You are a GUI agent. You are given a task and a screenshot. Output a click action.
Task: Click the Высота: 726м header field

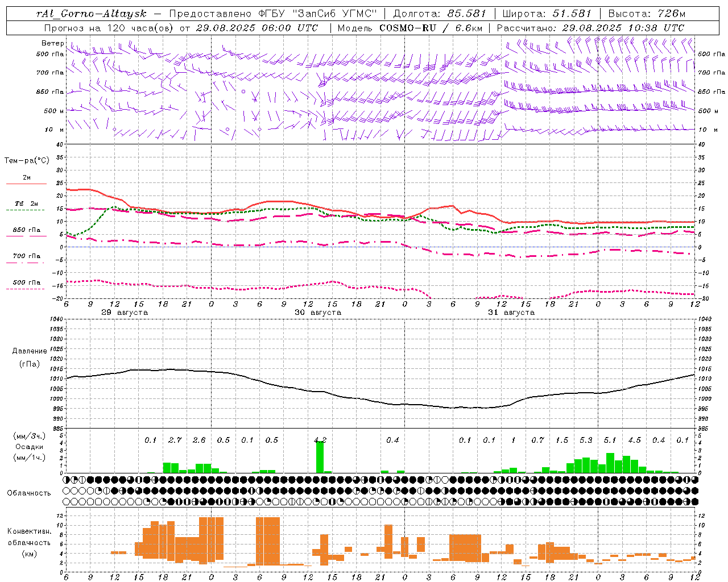coord(647,14)
